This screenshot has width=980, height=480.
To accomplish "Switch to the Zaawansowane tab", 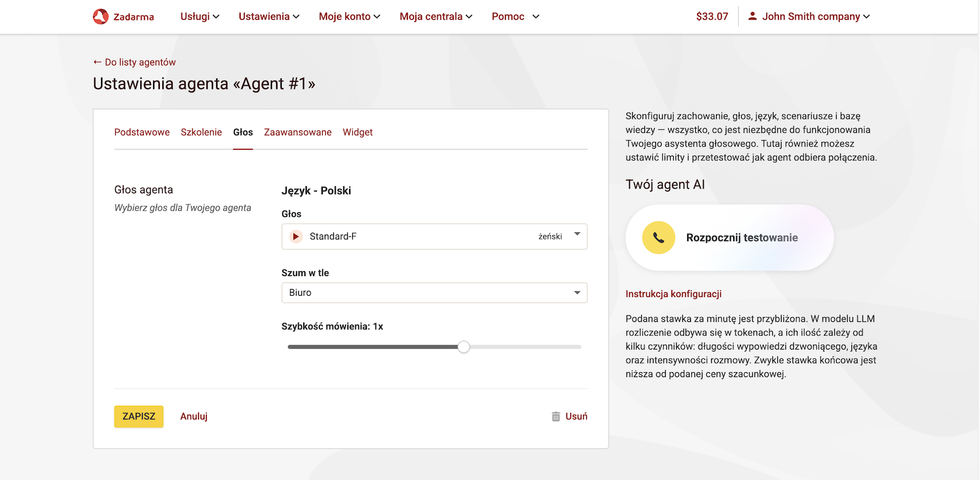I will point(298,132).
